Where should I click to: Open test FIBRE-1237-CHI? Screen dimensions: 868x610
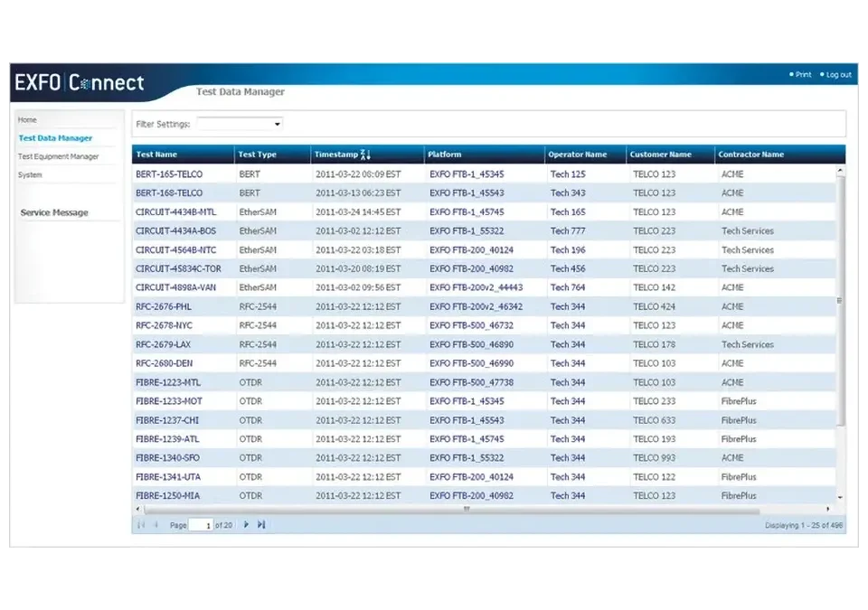[167, 420]
